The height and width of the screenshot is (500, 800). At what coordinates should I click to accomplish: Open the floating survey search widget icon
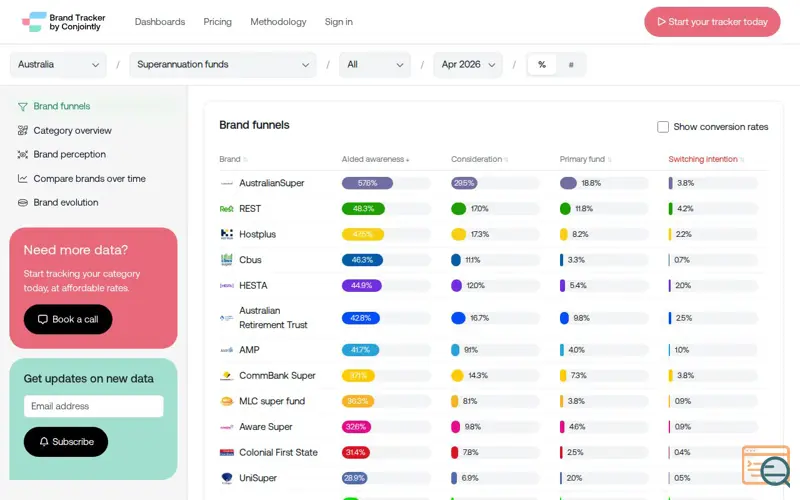click(766, 466)
